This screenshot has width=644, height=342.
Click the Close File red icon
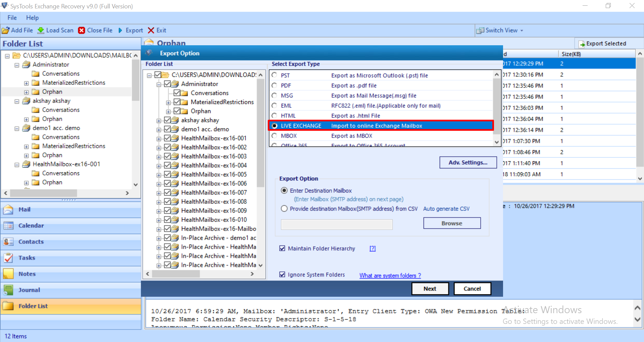82,31
